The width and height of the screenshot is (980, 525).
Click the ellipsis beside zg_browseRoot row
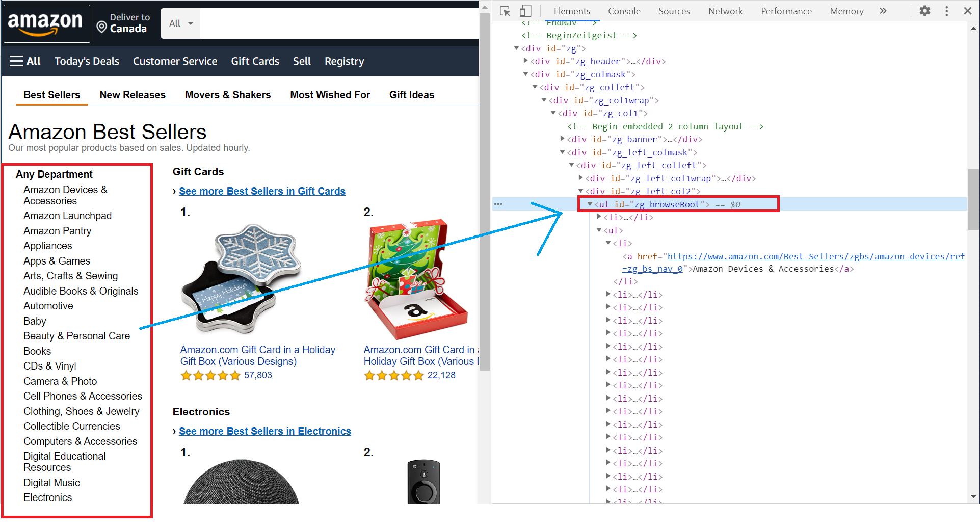(498, 204)
